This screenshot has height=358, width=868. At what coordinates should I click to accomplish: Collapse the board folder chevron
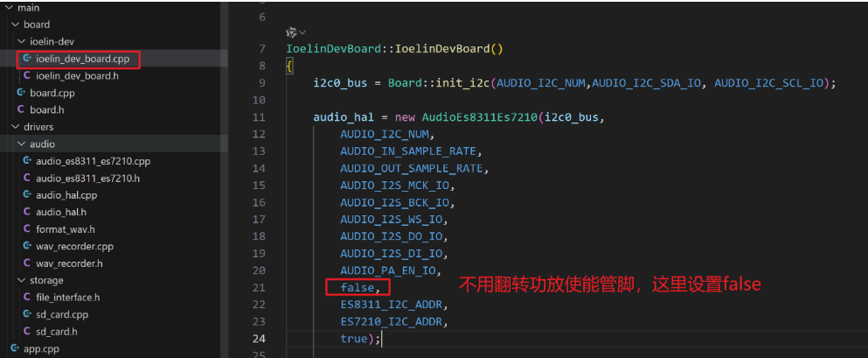click(x=15, y=25)
